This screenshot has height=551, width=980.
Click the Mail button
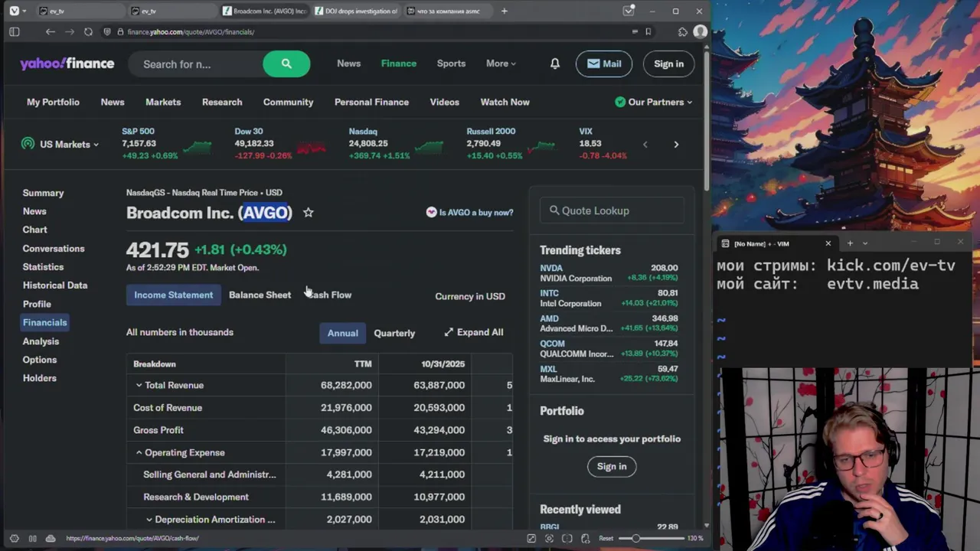(x=604, y=64)
